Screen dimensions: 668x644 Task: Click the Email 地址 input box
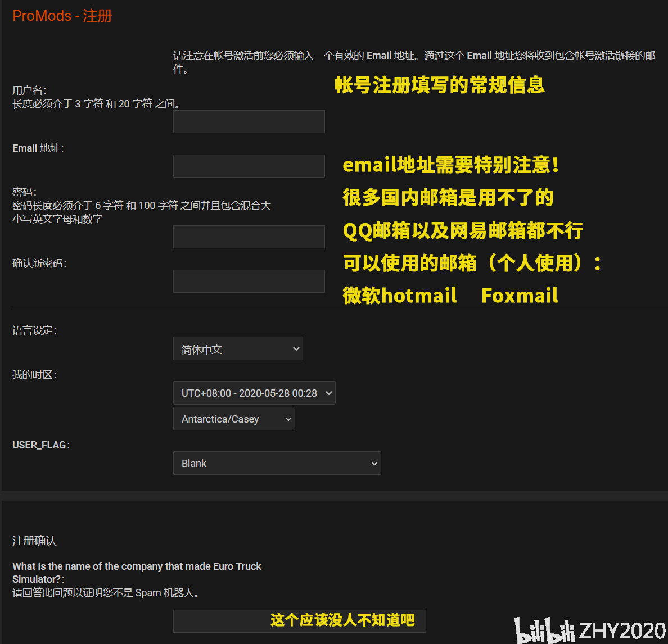[x=249, y=166]
